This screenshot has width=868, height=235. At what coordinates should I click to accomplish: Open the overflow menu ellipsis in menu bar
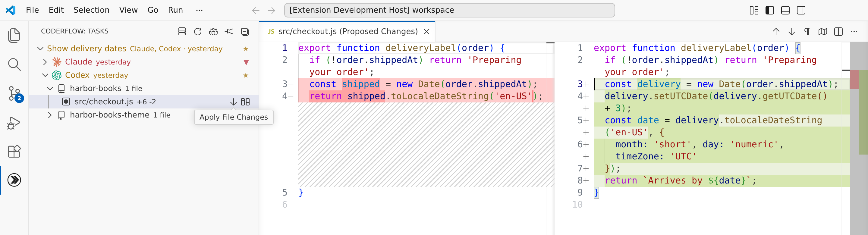tap(199, 10)
